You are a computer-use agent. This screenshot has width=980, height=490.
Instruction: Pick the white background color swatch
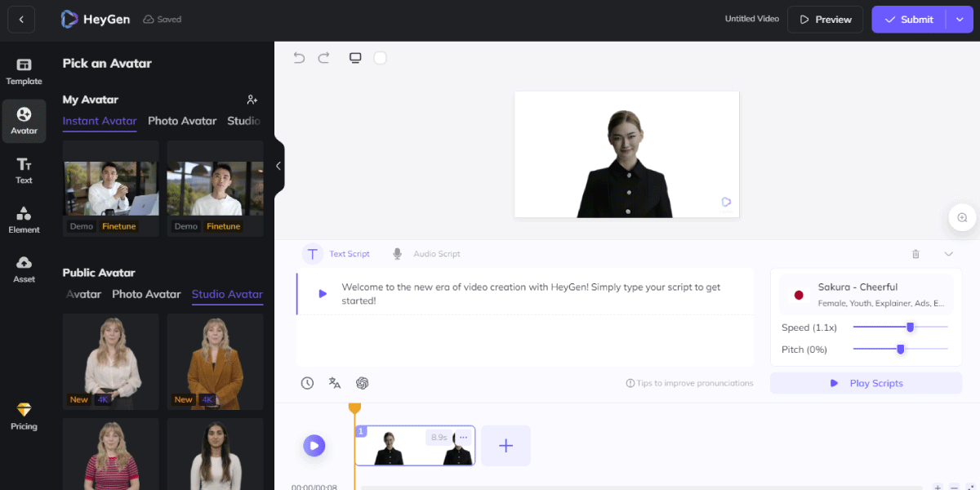coord(380,58)
